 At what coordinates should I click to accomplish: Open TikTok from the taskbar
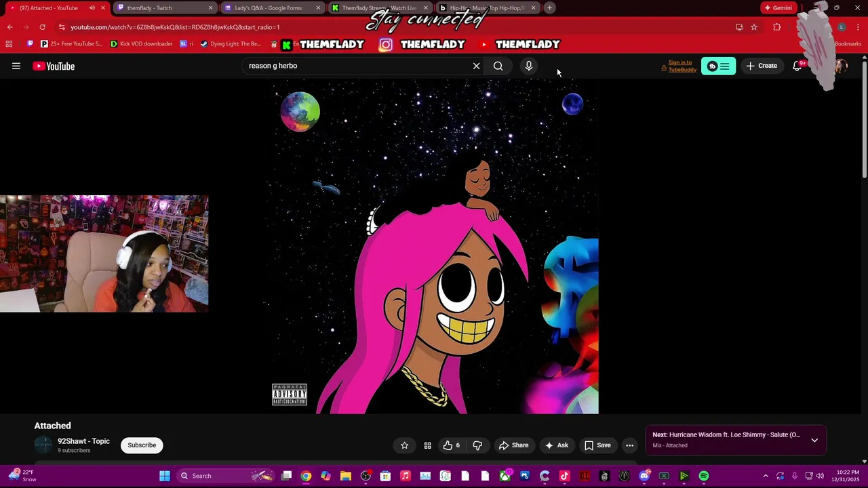(x=564, y=476)
